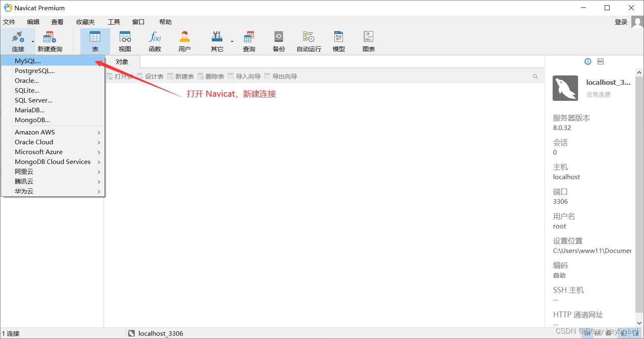Click scroll up arrow of info panel

pos(639,73)
